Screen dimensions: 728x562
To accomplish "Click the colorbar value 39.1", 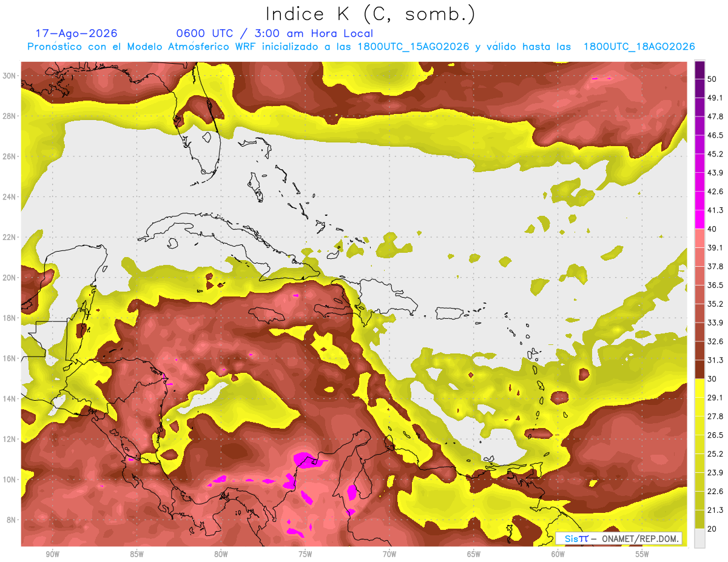I will coord(715,247).
